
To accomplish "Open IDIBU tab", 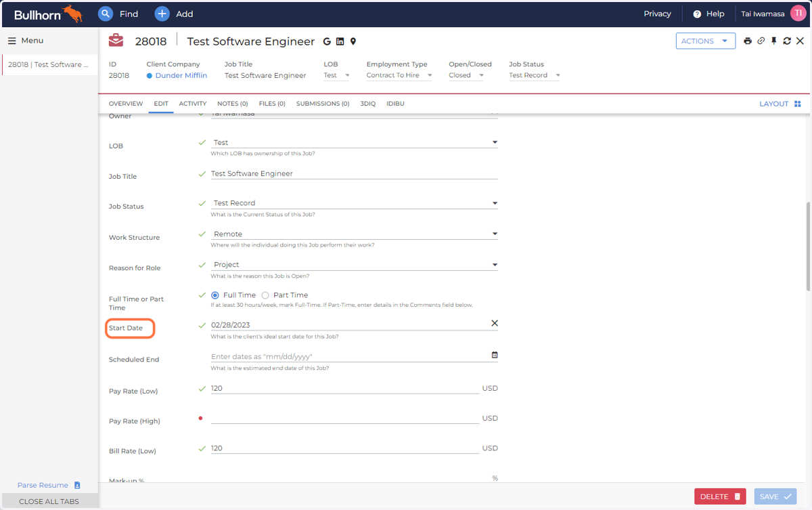I will [x=395, y=104].
